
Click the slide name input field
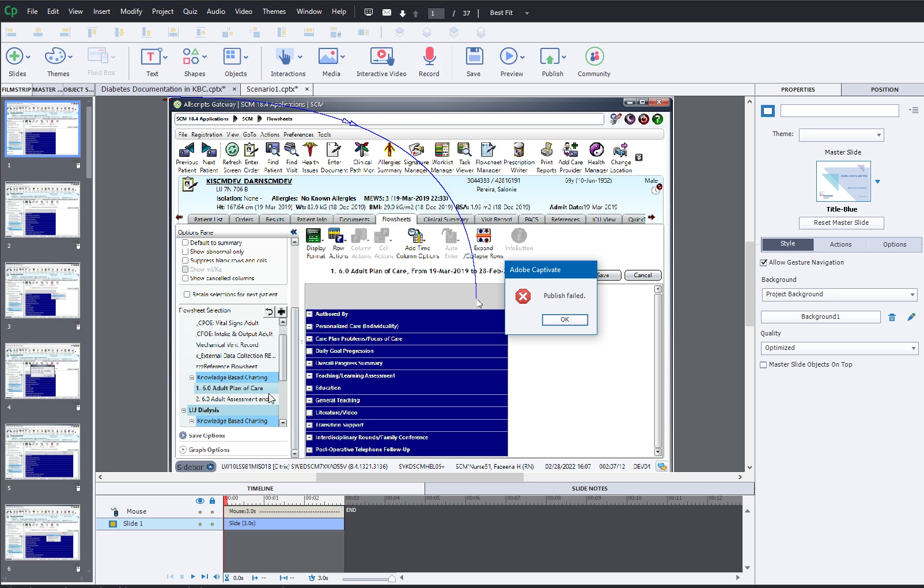pos(839,111)
